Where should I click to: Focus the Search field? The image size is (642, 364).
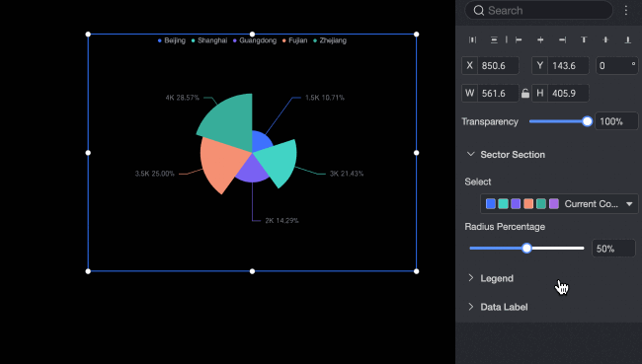click(539, 10)
